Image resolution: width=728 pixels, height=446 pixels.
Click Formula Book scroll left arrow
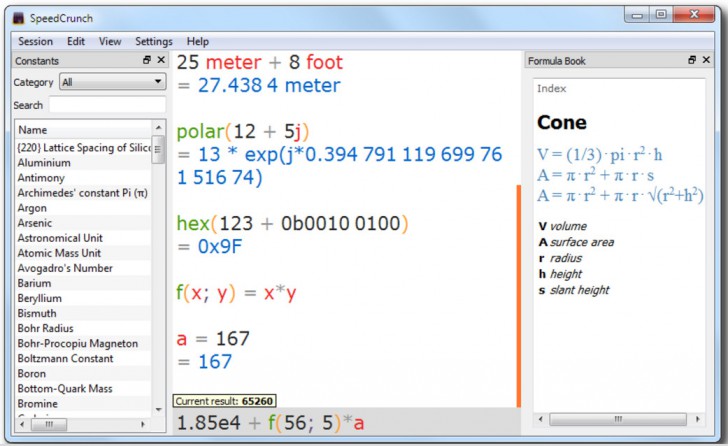click(540, 419)
